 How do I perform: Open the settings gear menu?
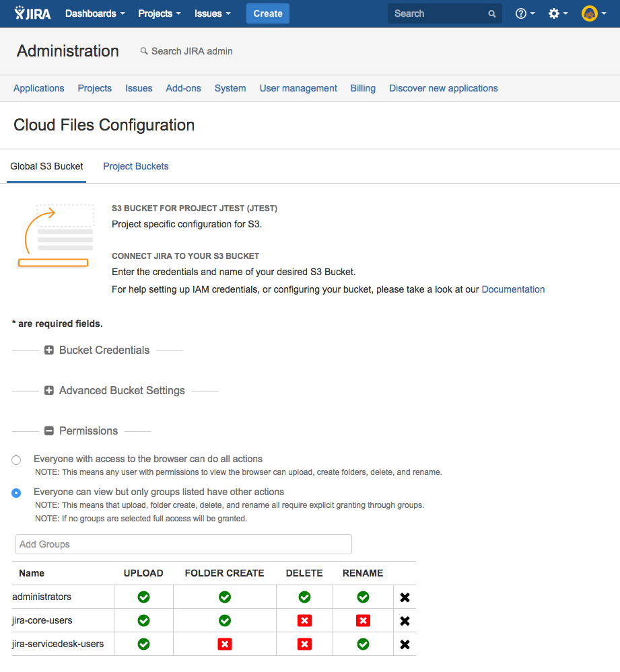(558, 13)
